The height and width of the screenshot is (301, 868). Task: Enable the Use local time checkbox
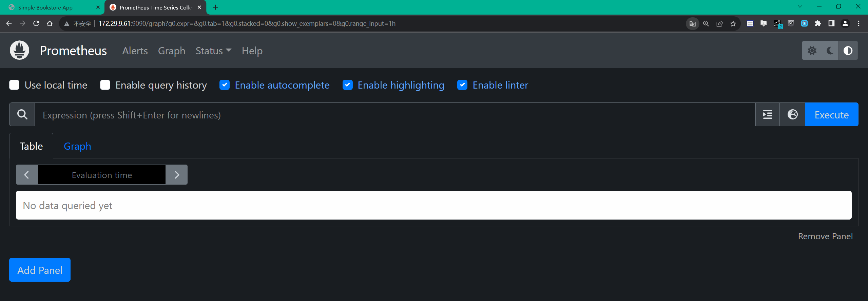pyautogui.click(x=14, y=85)
